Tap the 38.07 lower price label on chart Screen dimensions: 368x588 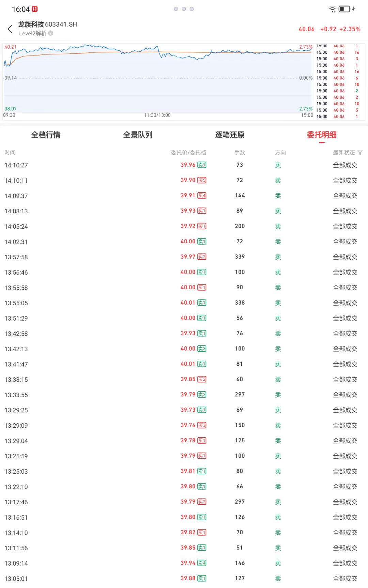point(10,109)
